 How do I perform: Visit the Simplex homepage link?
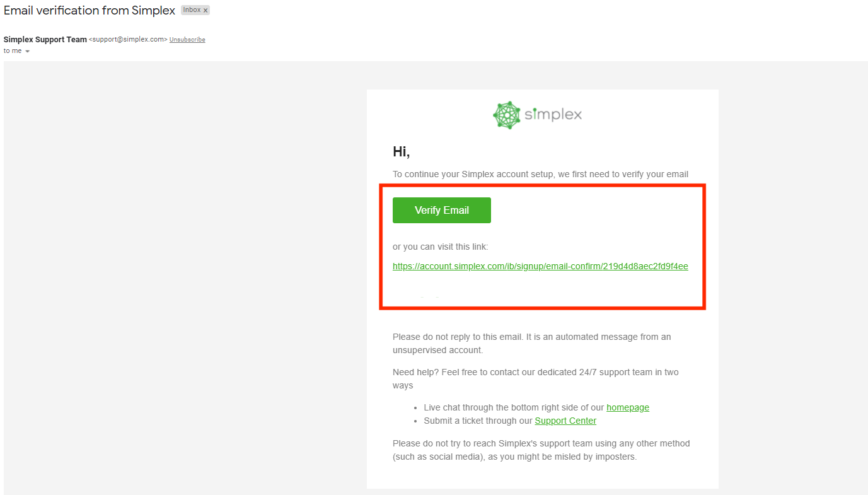click(627, 407)
